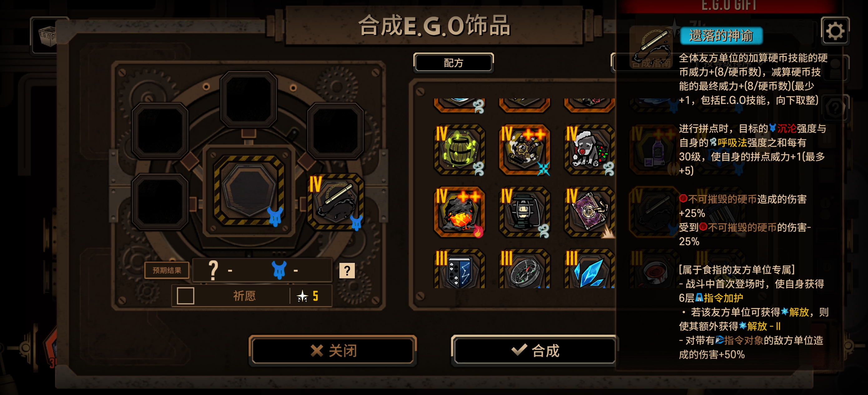Open the question mark help beside expected result
Image resolution: width=868 pixels, height=395 pixels.
click(x=347, y=271)
